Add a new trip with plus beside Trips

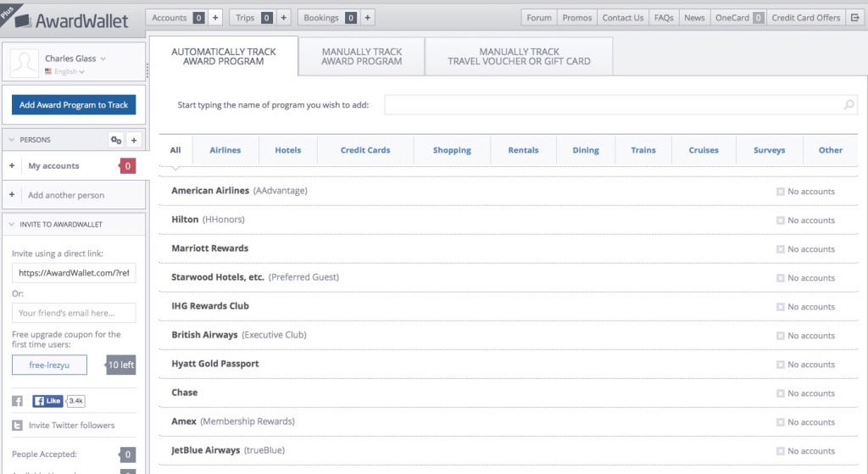click(283, 18)
